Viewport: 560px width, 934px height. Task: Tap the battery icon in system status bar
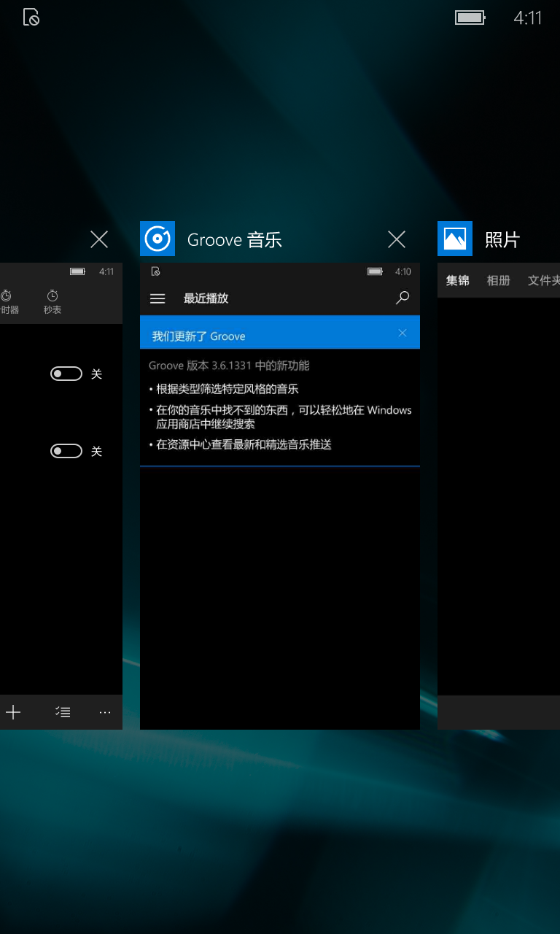pyautogui.click(x=470, y=17)
